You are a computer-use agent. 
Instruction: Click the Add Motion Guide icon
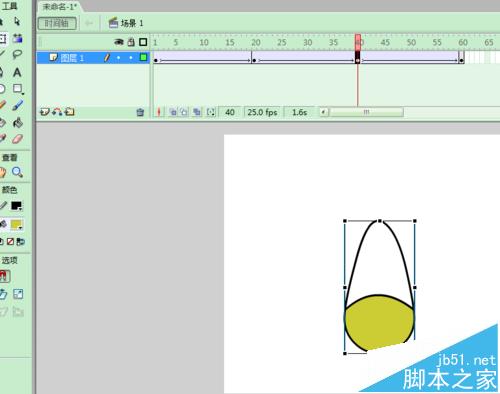[57, 112]
